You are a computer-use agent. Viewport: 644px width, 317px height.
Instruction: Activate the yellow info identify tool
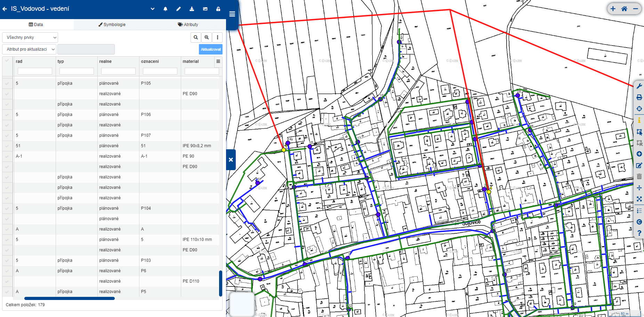[639, 120]
